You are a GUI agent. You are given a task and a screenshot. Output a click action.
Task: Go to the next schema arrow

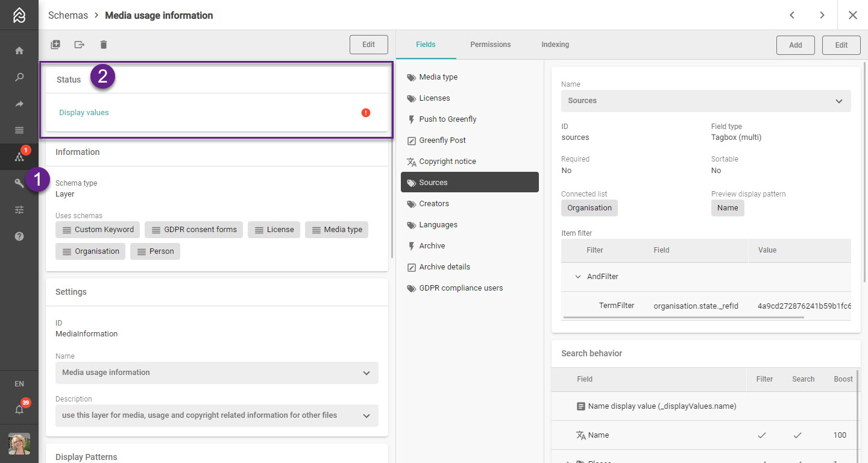coord(822,15)
